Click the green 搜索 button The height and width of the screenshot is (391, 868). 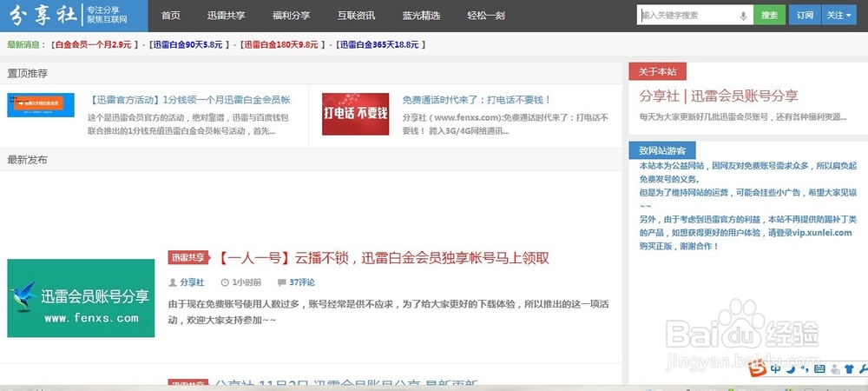point(769,16)
